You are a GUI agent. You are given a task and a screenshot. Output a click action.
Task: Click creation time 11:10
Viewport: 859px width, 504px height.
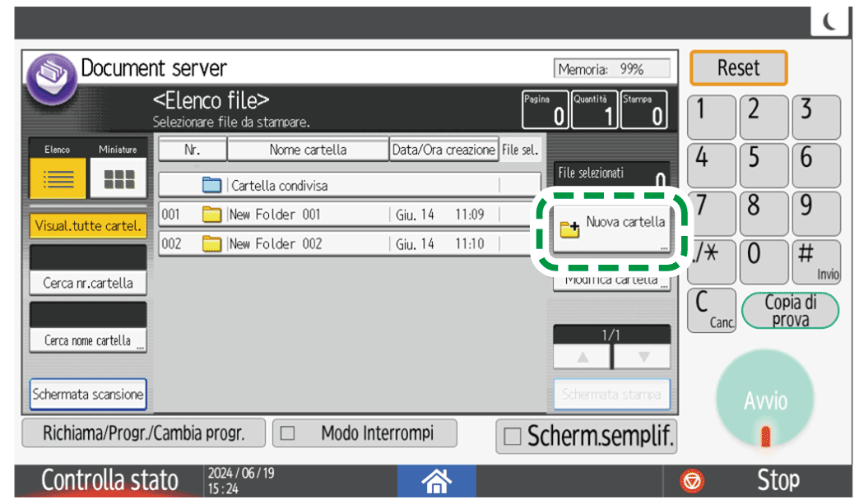470,243
